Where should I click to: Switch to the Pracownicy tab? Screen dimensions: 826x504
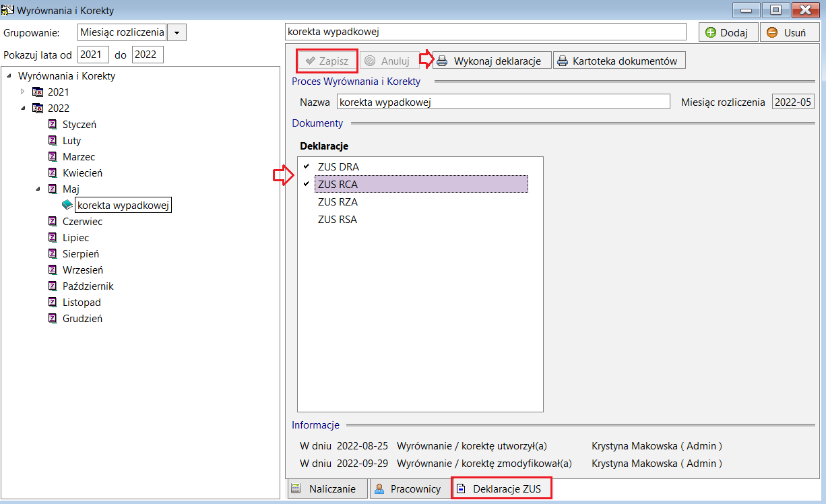409,489
